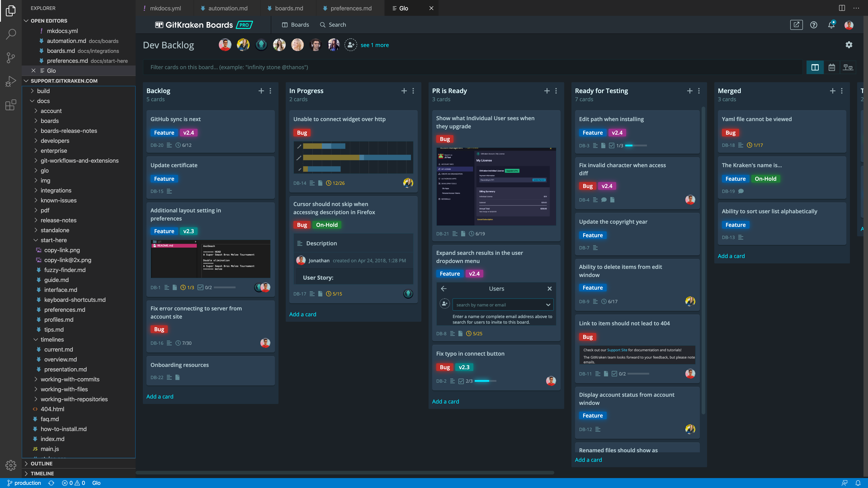This screenshot has height=488, width=868.
Task: Click progress bar on DB-2 card
Action: point(485,381)
